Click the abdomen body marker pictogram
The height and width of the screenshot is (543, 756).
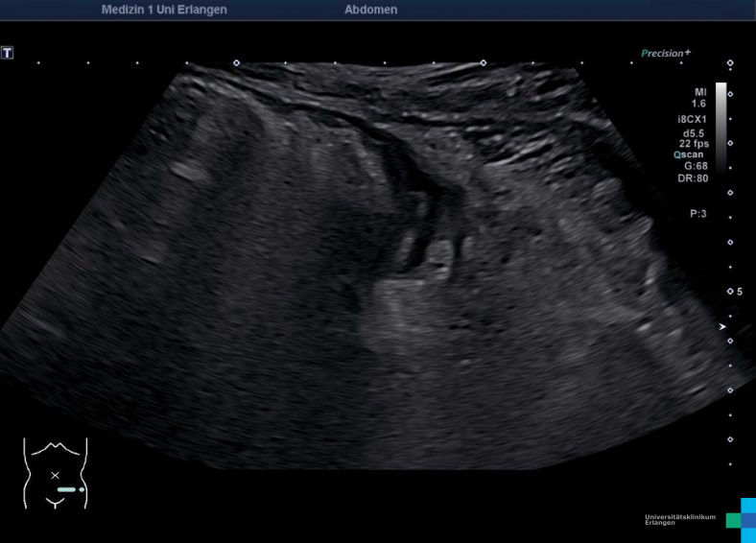click(55, 473)
